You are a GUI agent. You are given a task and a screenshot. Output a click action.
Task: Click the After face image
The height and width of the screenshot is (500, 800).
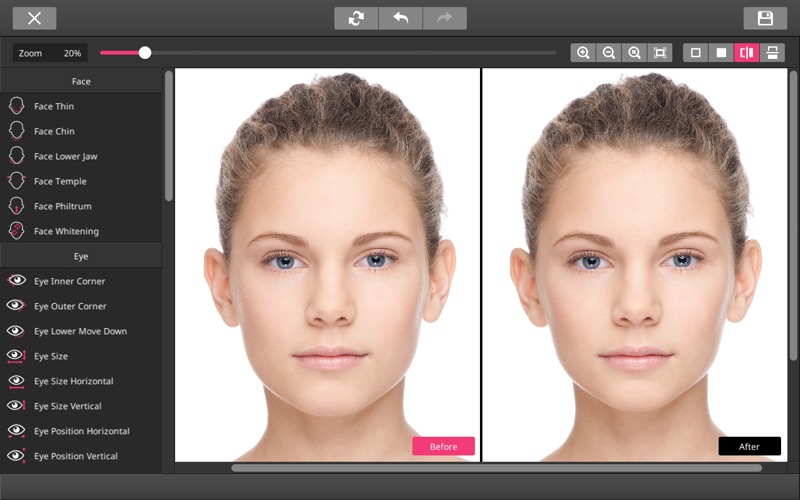tap(635, 265)
